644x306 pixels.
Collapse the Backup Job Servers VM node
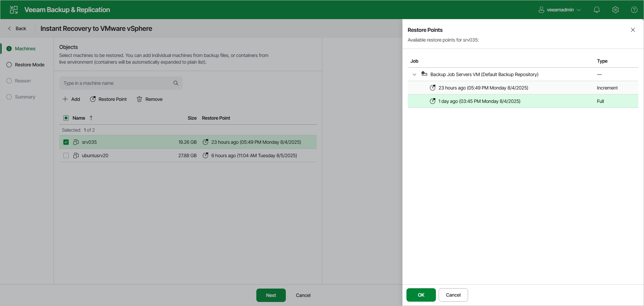pos(414,74)
